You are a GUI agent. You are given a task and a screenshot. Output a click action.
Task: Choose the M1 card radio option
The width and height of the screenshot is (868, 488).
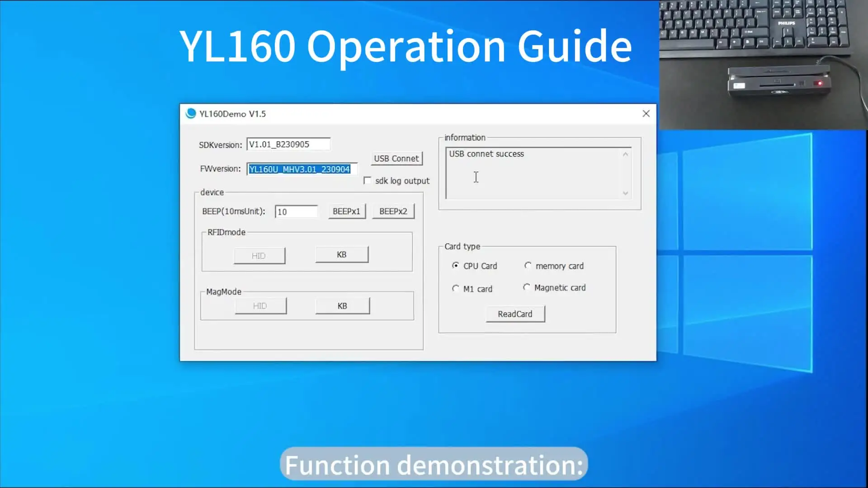coord(456,288)
